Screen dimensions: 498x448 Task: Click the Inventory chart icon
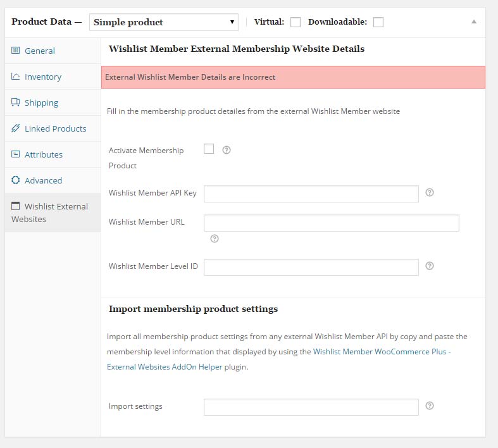click(x=16, y=76)
